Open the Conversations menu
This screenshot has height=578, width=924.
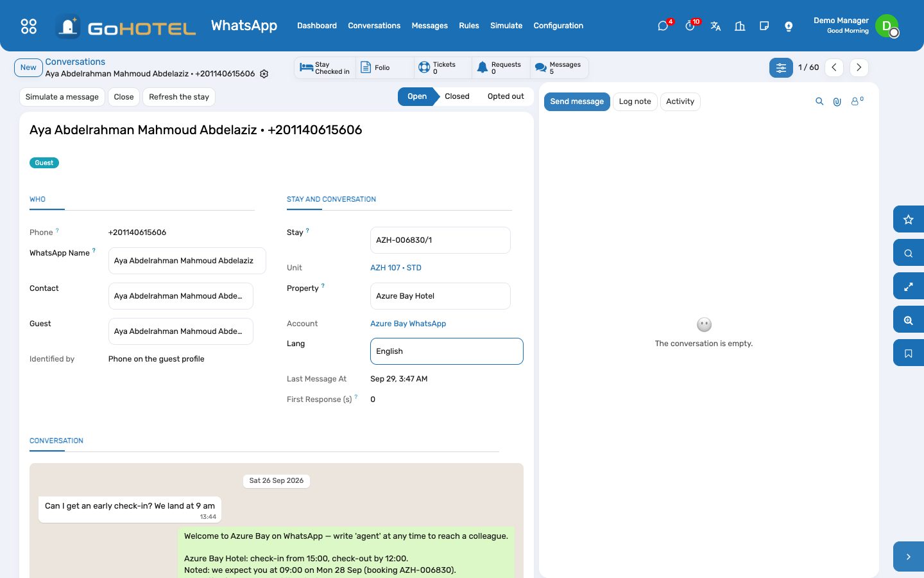tap(374, 26)
